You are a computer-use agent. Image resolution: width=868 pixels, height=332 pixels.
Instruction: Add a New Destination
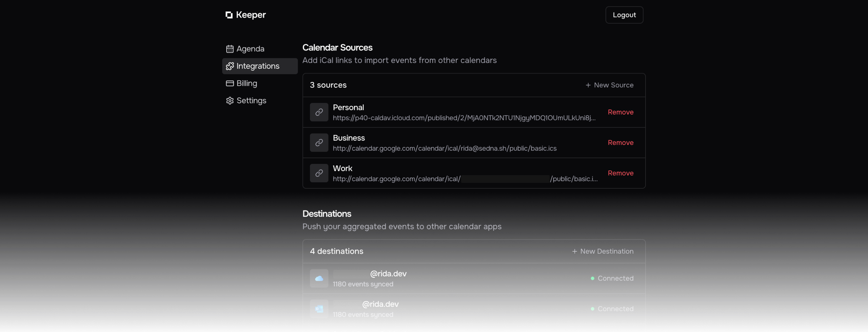(x=603, y=251)
